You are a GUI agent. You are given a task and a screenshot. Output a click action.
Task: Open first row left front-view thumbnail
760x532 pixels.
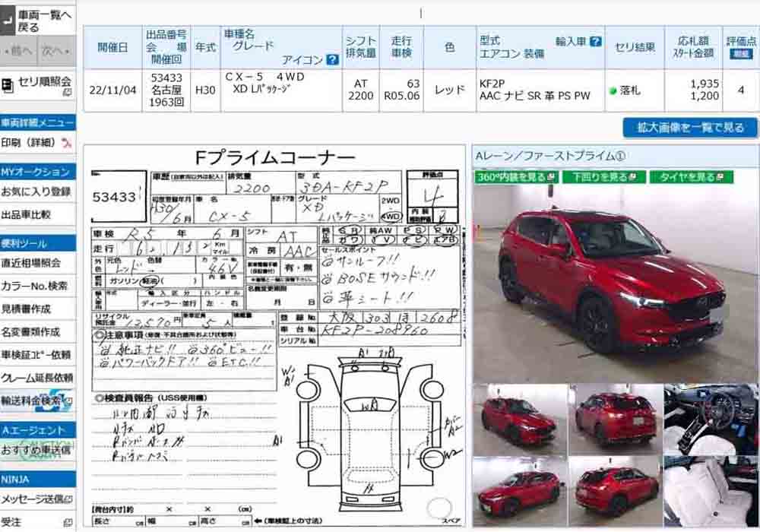pyautogui.click(x=520, y=420)
